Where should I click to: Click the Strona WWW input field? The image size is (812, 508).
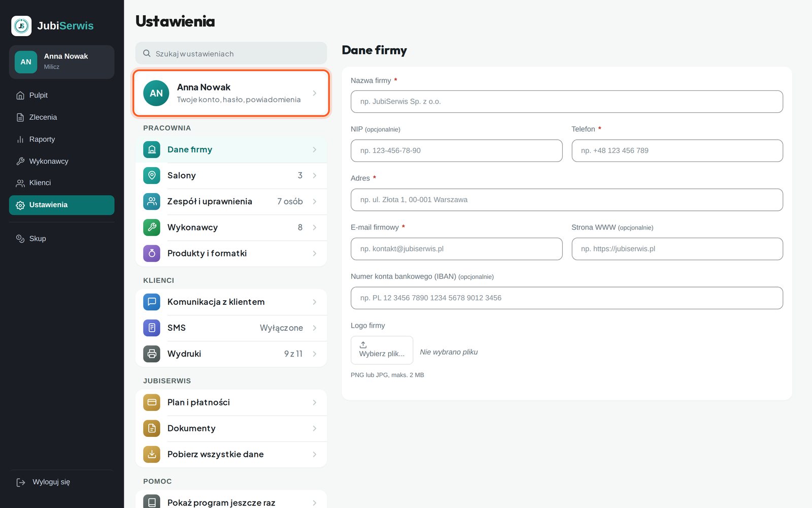point(677,249)
